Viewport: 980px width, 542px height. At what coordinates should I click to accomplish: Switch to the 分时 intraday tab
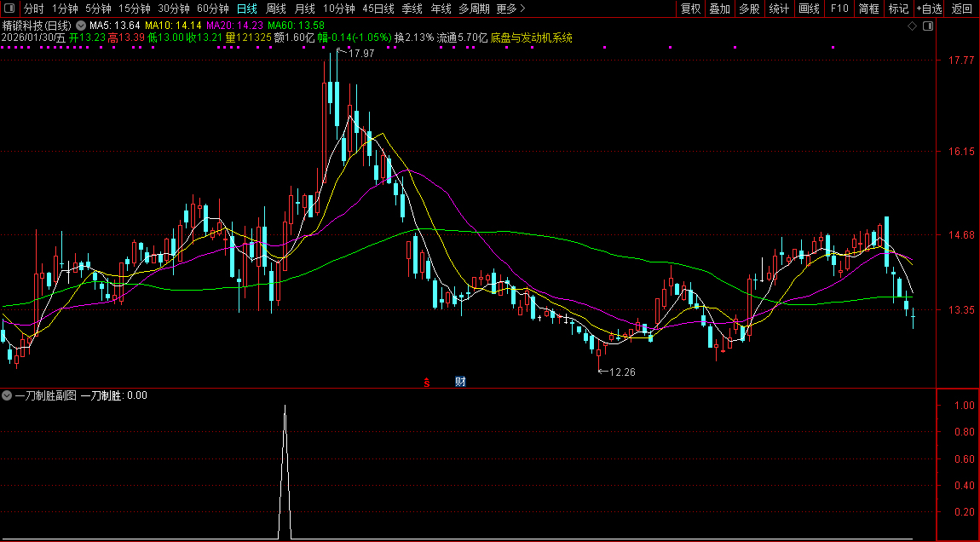coord(33,9)
